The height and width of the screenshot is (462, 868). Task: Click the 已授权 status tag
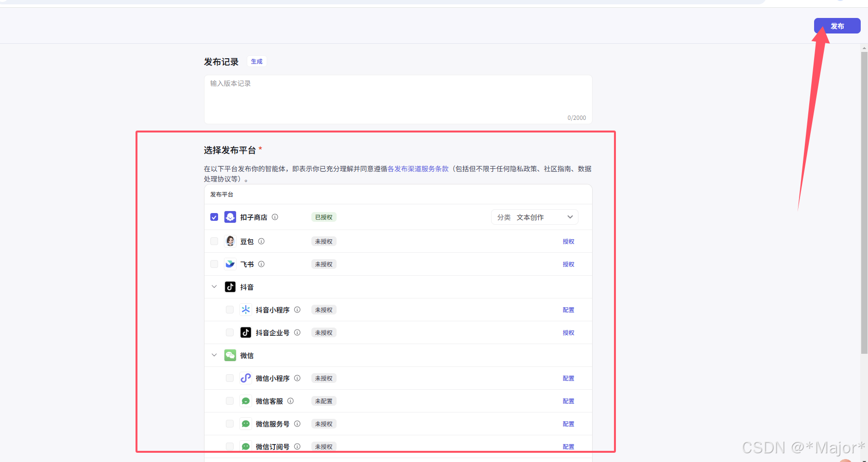[324, 217]
